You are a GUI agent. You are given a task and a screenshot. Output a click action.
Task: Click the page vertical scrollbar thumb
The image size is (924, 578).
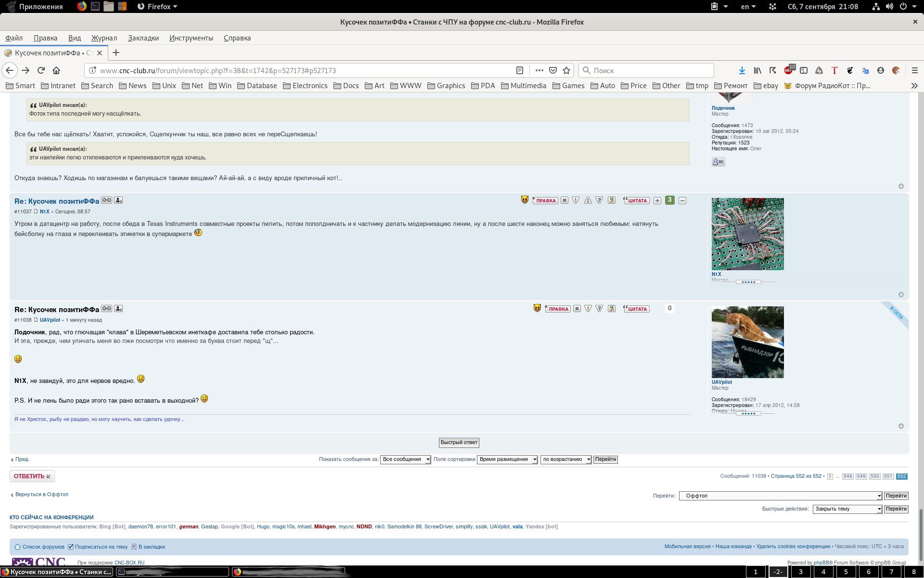pos(920,535)
